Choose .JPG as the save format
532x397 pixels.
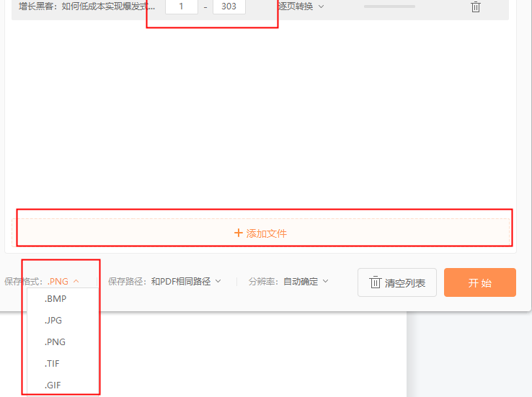click(x=55, y=320)
